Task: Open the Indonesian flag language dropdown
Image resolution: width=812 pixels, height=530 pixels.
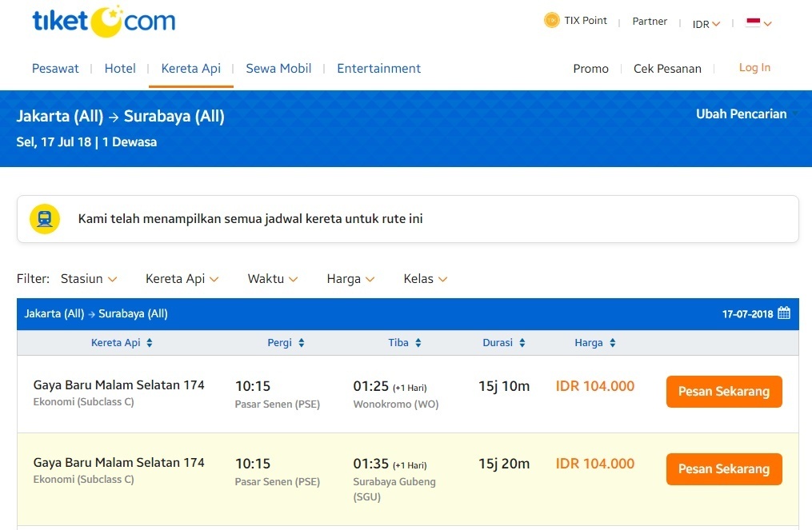Action: click(x=758, y=23)
